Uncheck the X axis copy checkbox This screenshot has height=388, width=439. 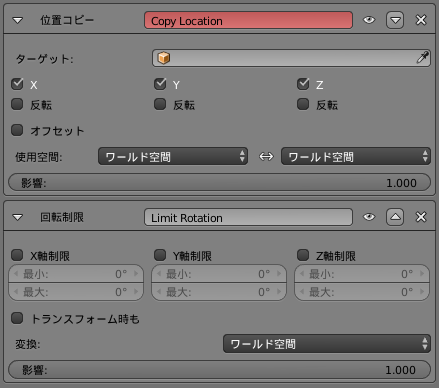click(x=17, y=84)
